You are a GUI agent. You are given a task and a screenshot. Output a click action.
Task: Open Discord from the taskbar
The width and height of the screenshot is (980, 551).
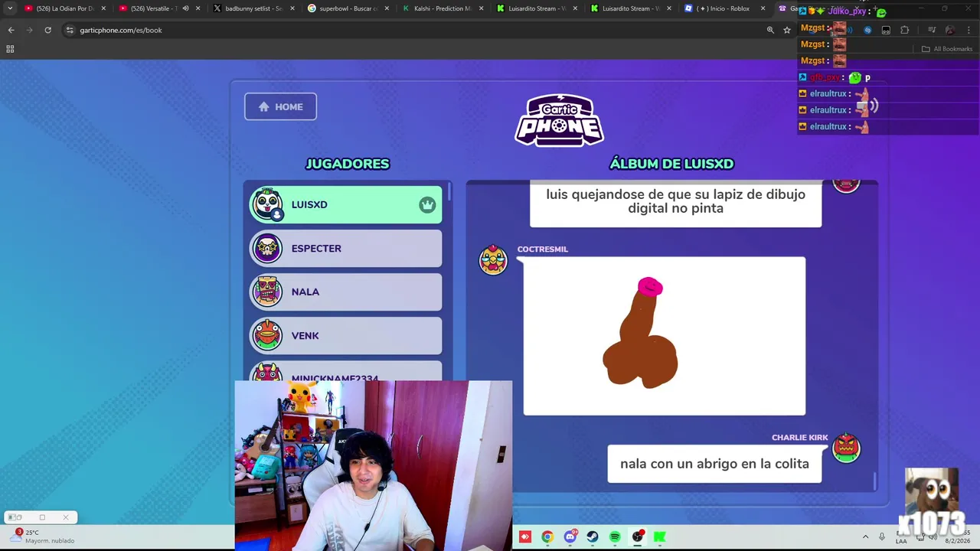point(570,537)
